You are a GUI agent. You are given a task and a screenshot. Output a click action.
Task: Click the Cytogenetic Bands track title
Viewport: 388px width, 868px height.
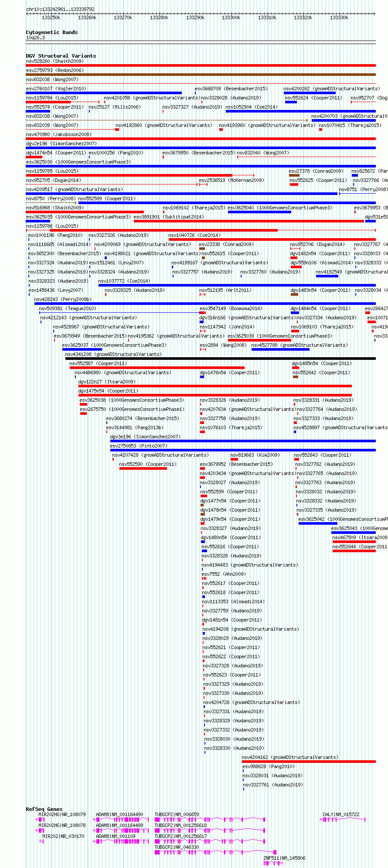click(x=52, y=32)
